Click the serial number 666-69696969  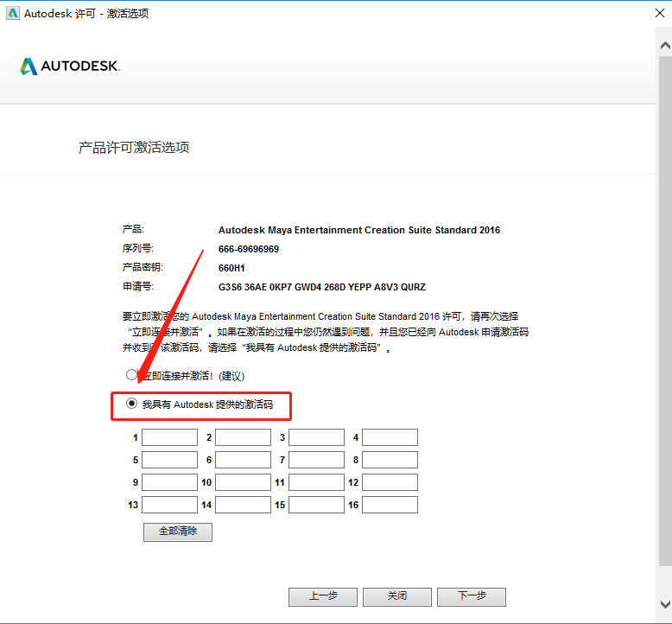click(249, 249)
